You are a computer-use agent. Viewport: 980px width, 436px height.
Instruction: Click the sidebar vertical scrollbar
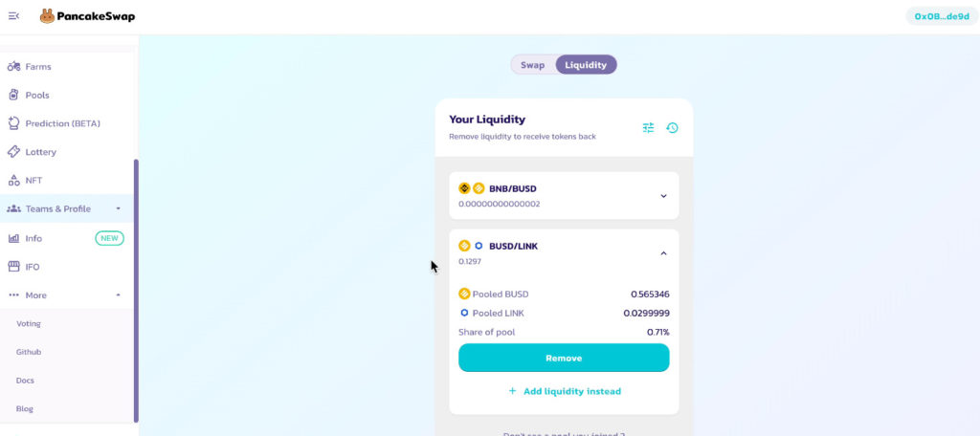136,291
